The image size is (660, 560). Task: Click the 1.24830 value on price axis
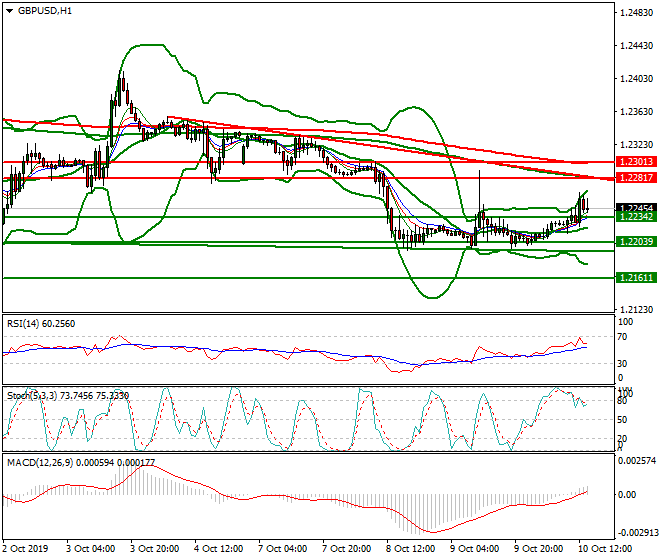636,13
